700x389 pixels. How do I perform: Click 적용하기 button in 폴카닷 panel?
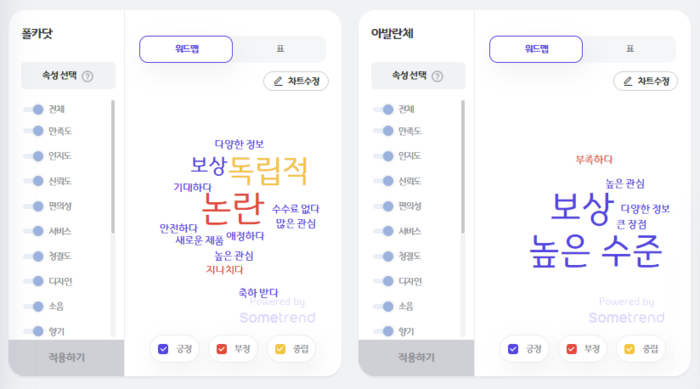tap(67, 357)
